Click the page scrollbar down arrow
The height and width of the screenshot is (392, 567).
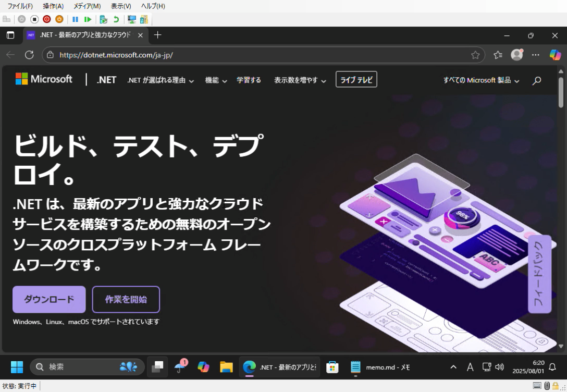point(561,346)
